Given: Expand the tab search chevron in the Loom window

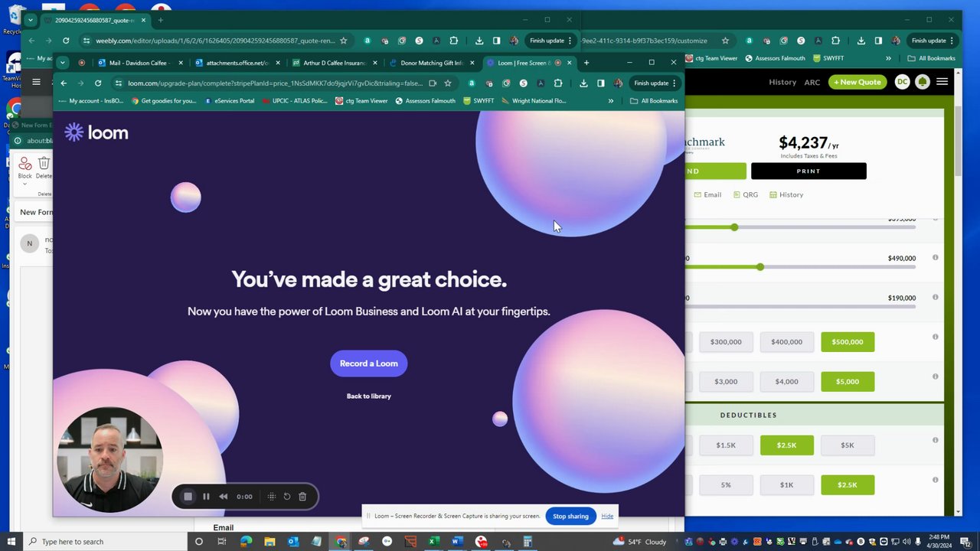Looking at the screenshot, I should [x=63, y=63].
